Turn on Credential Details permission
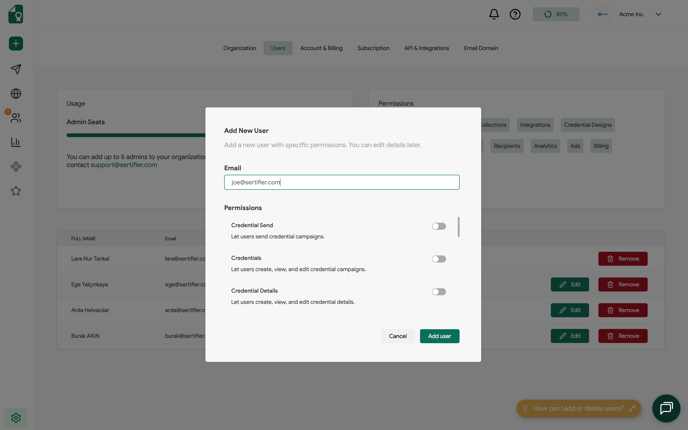 click(439, 292)
